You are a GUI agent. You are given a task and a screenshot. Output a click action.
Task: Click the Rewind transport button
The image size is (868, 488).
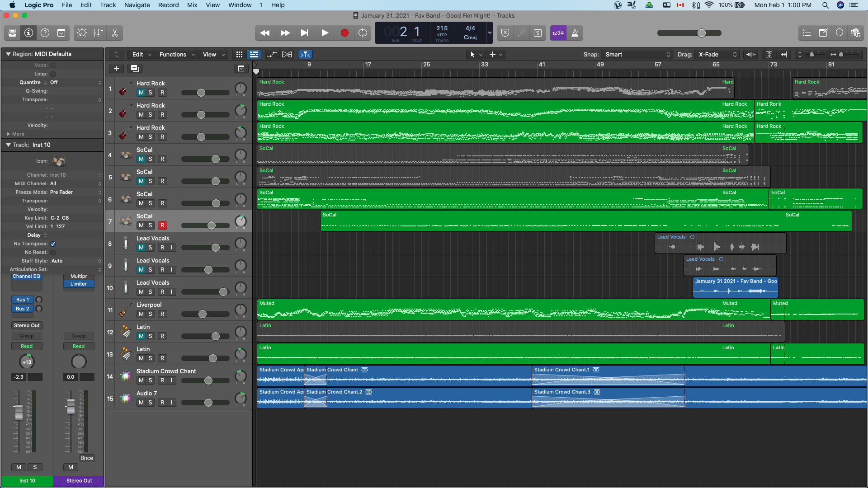click(x=265, y=33)
